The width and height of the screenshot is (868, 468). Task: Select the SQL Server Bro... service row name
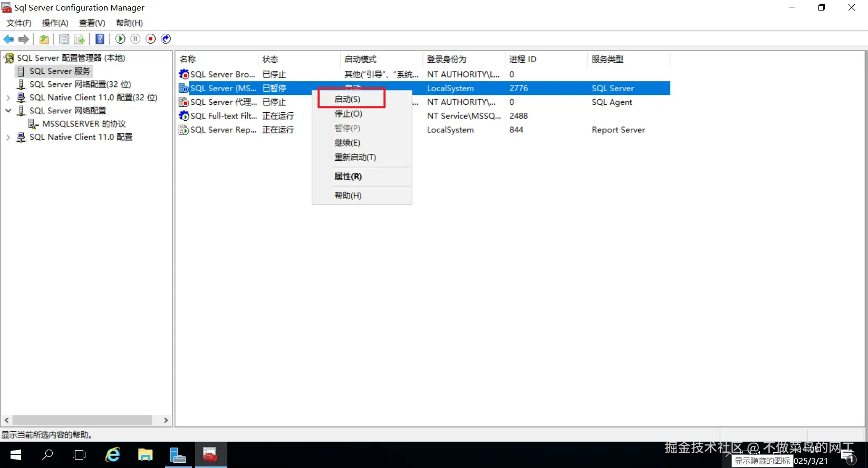(223, 74)
